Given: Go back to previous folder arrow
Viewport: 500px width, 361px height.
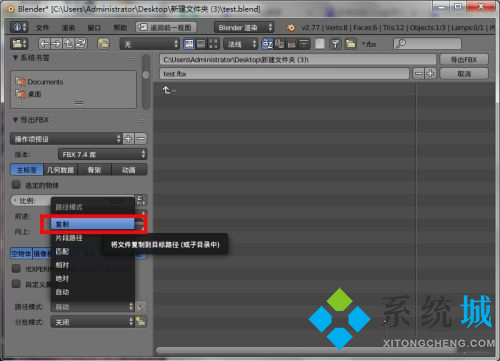Looking at the screenshot, I should (x=44, y=44).
